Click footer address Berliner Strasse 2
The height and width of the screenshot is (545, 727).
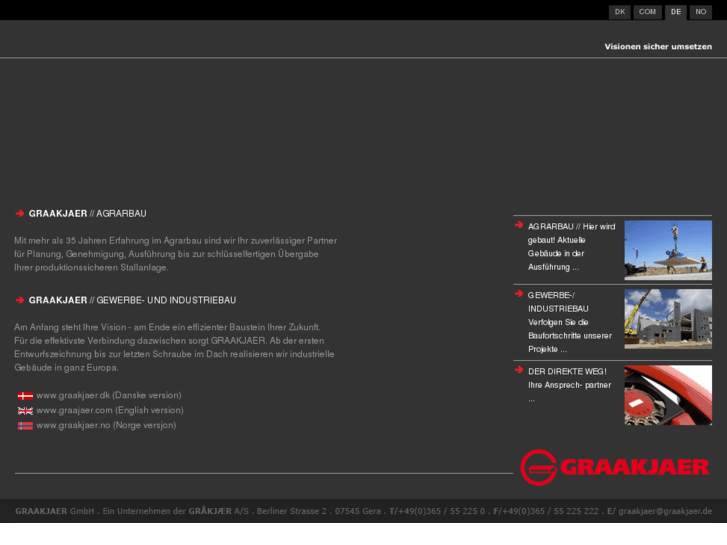pyautogui.click(x=292, y=511)
